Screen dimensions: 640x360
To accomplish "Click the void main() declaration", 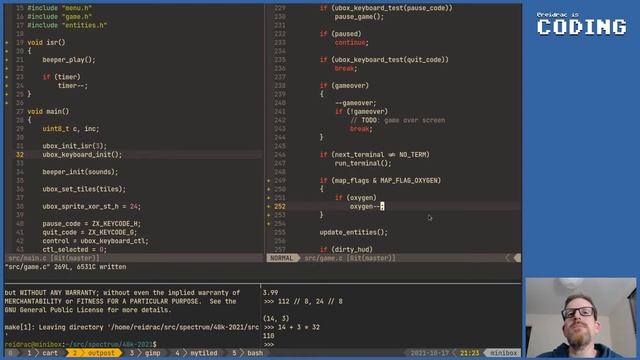I will click(x=48, y=111).
